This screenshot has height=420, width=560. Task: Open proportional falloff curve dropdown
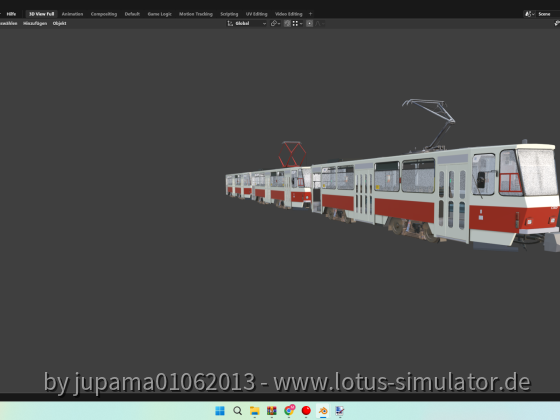320,23
